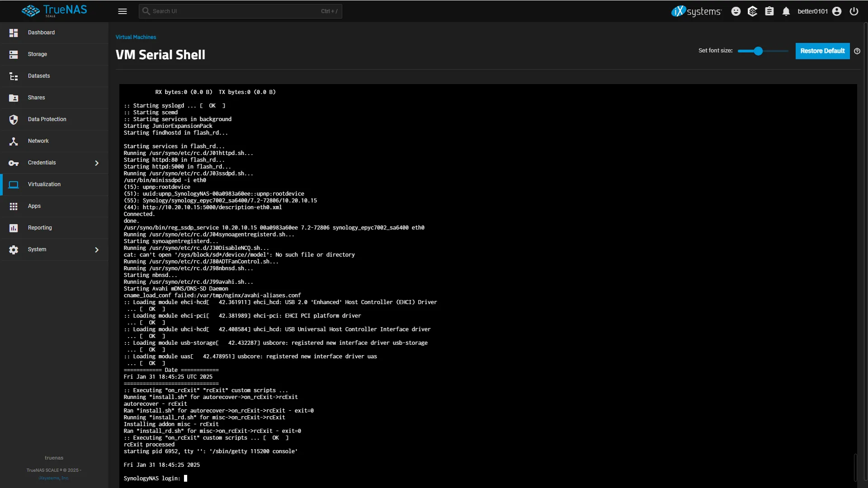Open the better0101 account menu

pyautogui.click(x=813, y=11)
